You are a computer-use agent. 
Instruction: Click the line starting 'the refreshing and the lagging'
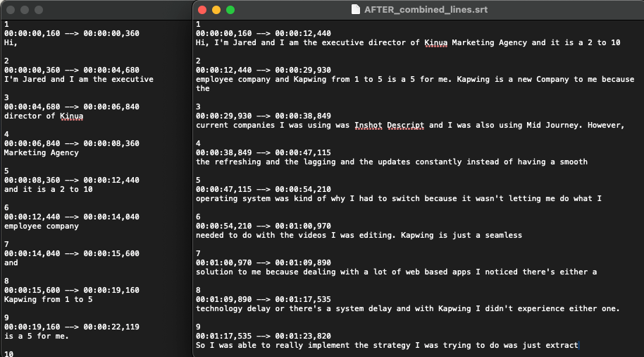[x=392, y=162]
